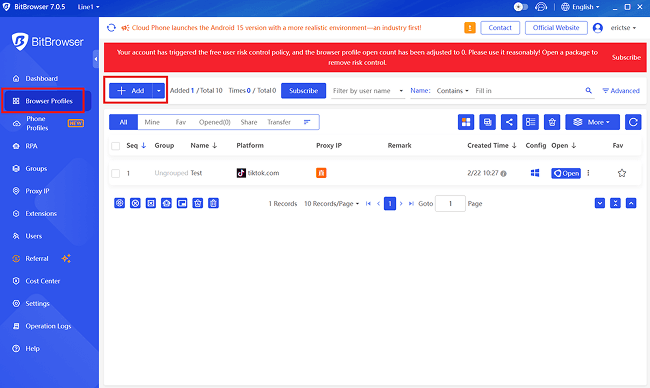
Task: Click the Add button
Action: coord(131,90)
